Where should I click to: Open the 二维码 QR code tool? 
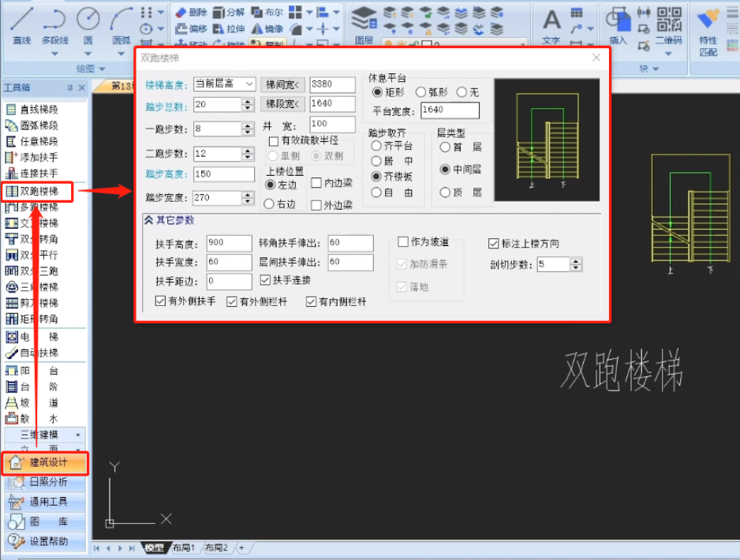669,26
